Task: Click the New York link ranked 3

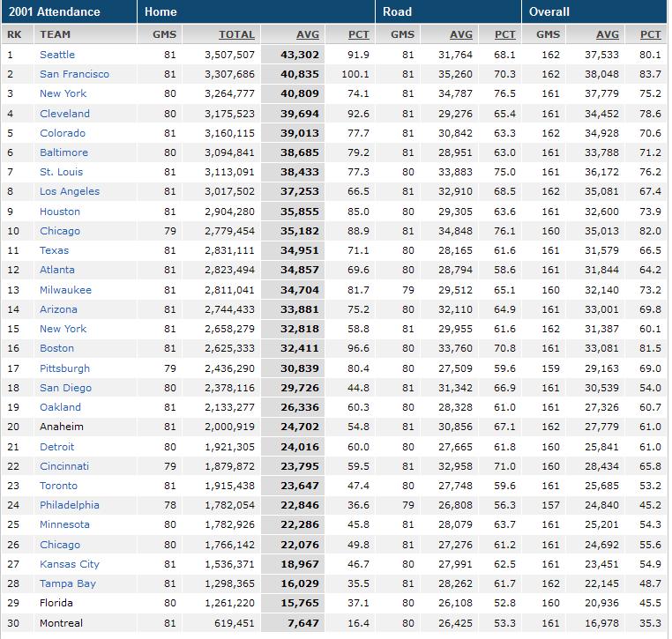Action: point(63,93)
